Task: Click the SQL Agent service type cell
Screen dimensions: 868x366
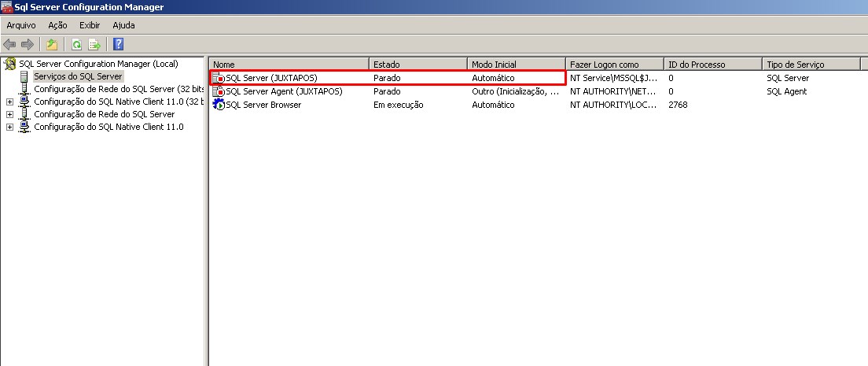Action: tap(786, 91)
